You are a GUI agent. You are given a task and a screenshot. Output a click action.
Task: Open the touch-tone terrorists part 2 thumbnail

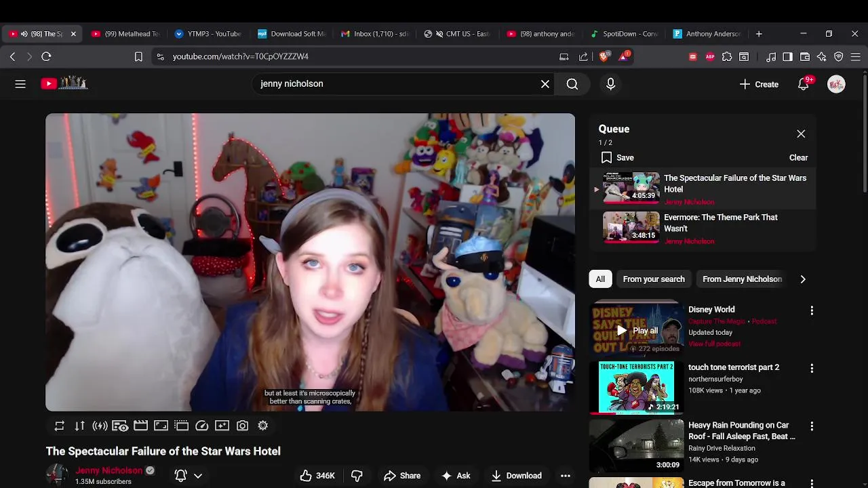point(636,387)
